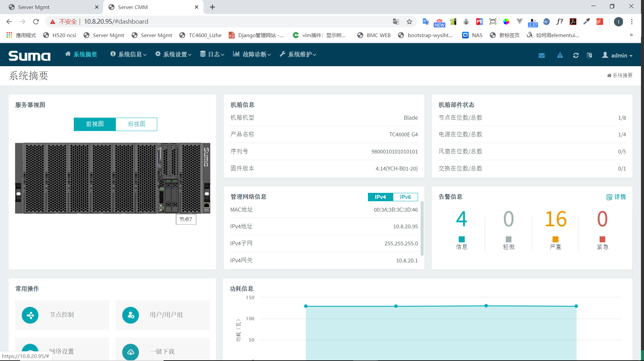Open the mail envelope icon in header
644x361 pixels.
click(x=542, y=55)
